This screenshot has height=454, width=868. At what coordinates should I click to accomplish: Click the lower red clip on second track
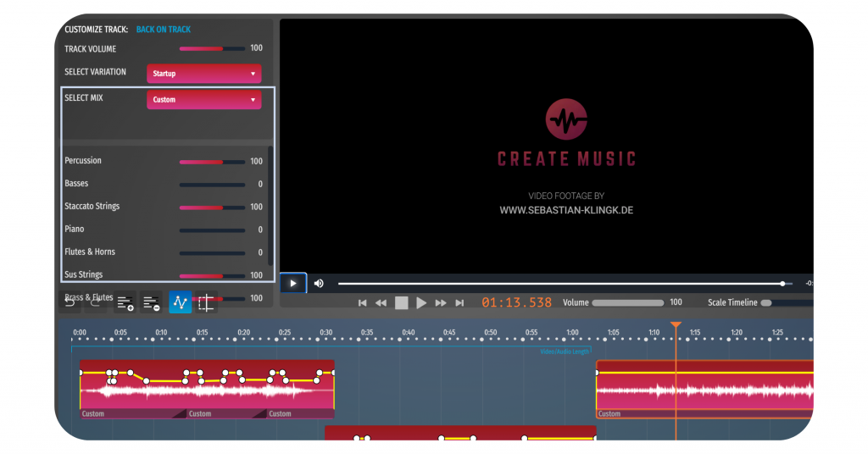point(460,433)
